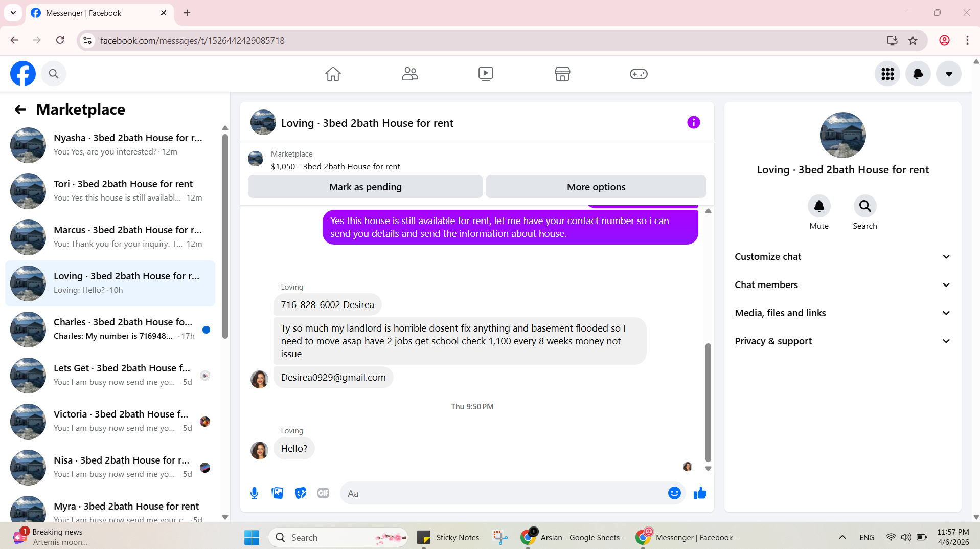
Task: Click the Mark as pending button
Action: tap(365, 187)
